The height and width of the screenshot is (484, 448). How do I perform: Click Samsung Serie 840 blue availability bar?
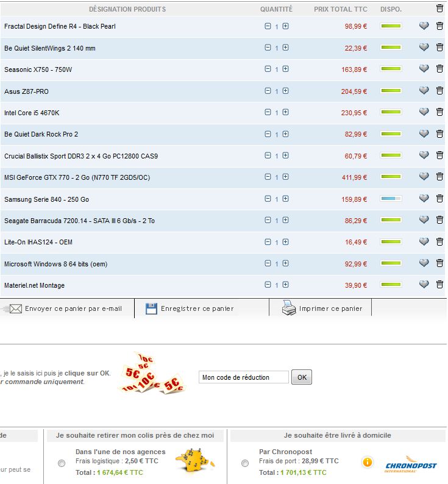(391, 199)
